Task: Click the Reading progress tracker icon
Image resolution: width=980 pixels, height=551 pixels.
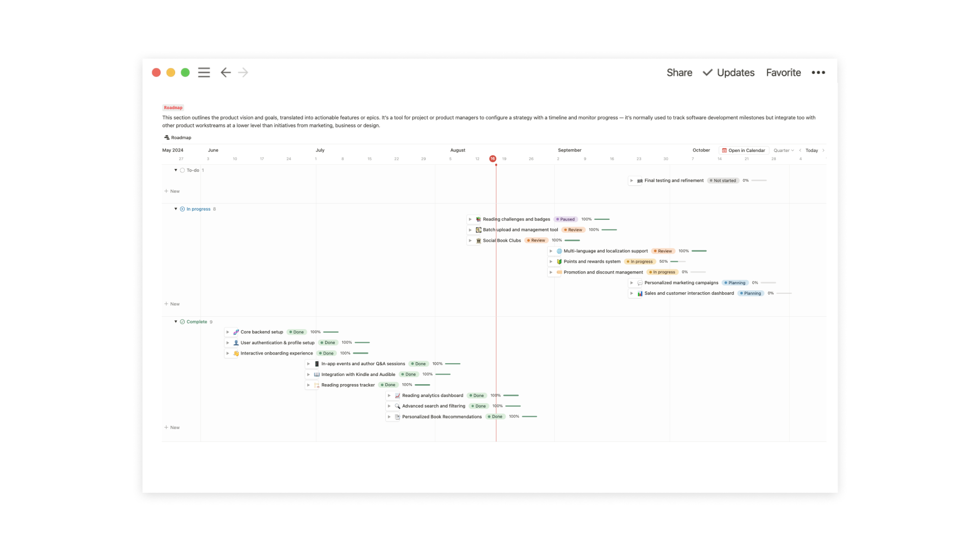Action: (316, 385)
